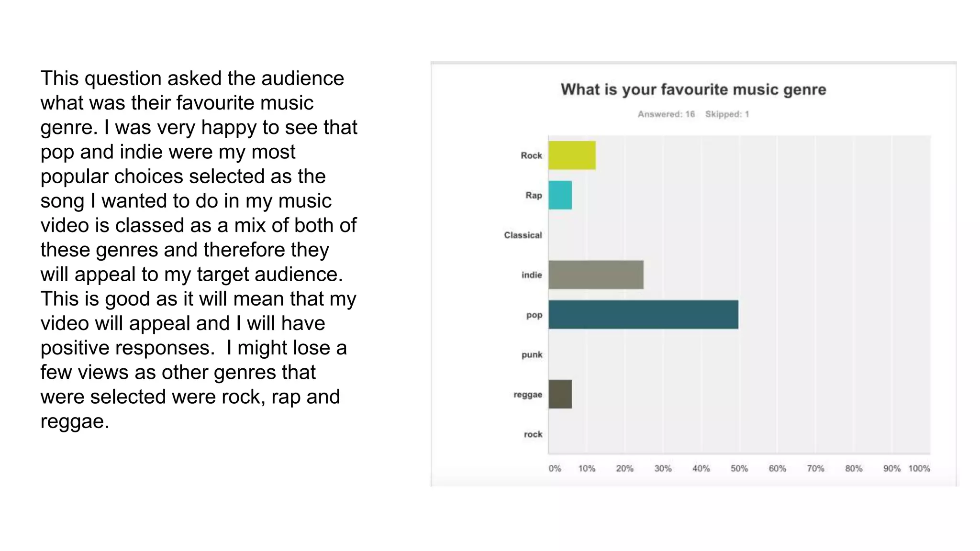Select the lowercase rock axis label
980x551 pixels.
click(x=533, y=434)
